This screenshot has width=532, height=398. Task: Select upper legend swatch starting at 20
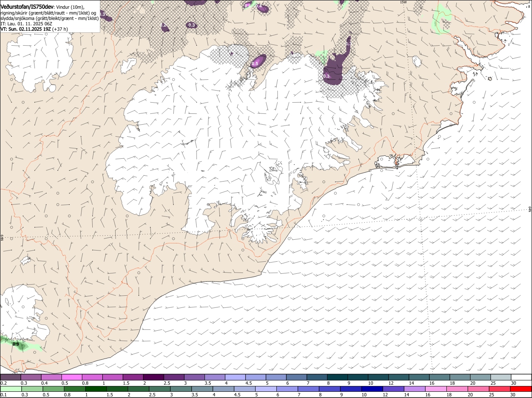(x=480, y=377)
